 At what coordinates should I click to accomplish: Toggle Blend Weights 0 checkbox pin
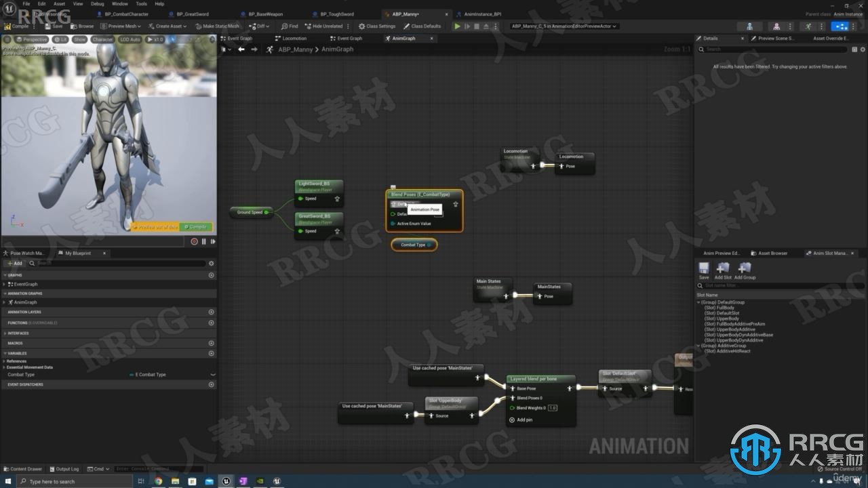tap(513, 408)
